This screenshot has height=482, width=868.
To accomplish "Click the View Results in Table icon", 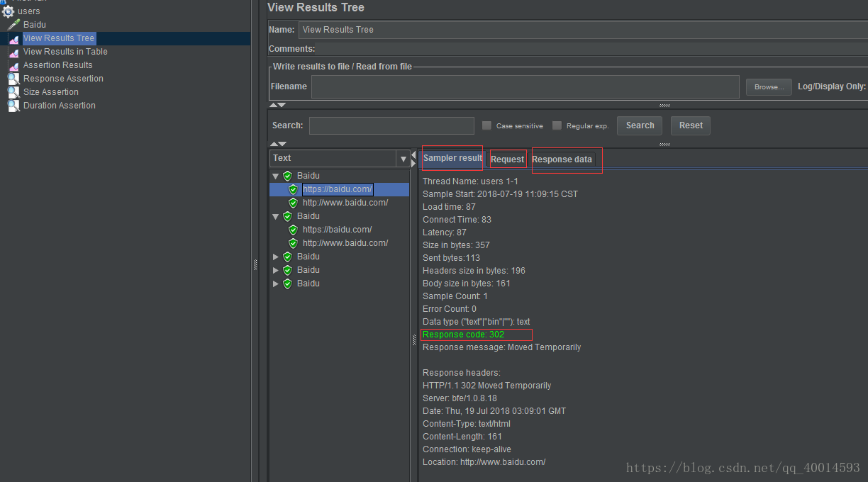I will click(13, 52).
